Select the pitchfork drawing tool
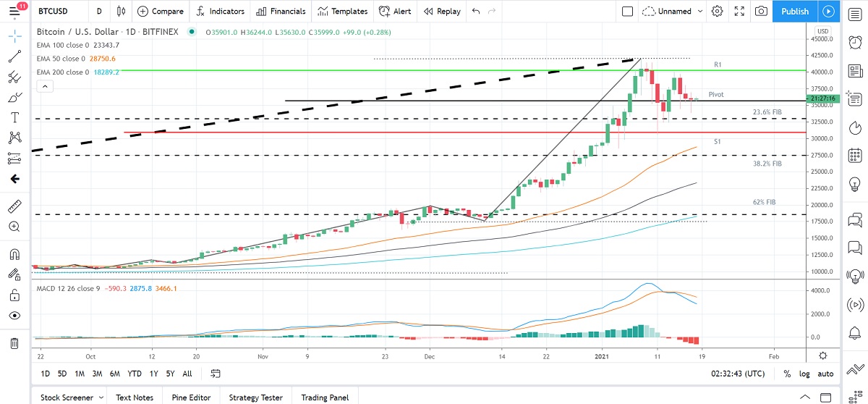Image resolution: width=868 pixels, height=404 pixels. pos(14,77)
